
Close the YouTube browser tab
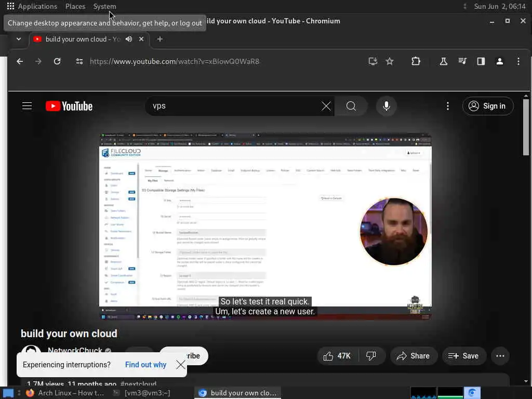tap(141, 39)
